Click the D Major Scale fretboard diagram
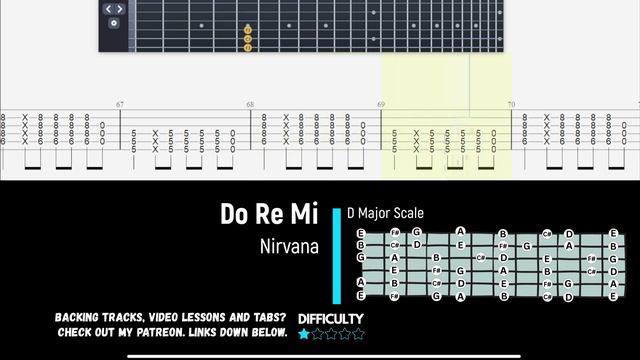Viewport: 640px width, 360px height. click(x=491, y=264)
